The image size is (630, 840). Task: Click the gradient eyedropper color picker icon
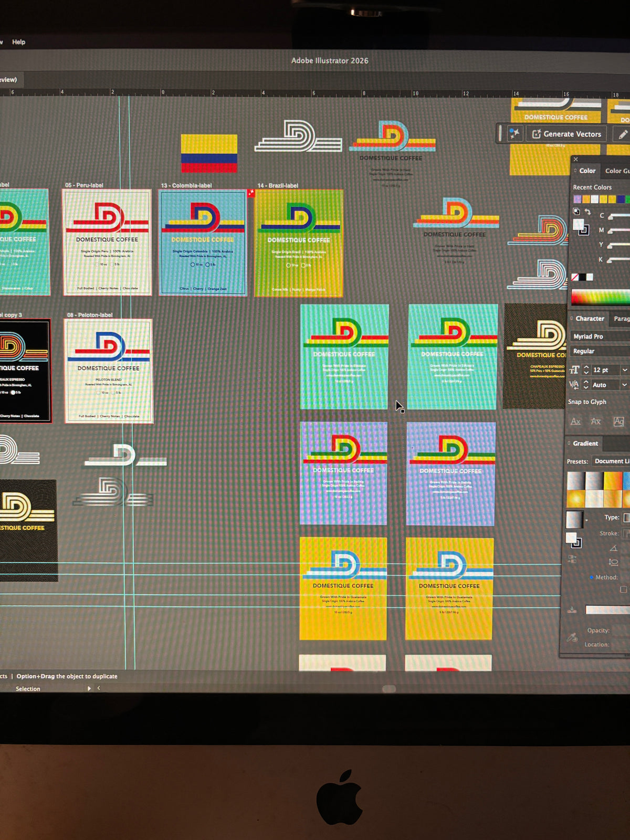(572, 638)
